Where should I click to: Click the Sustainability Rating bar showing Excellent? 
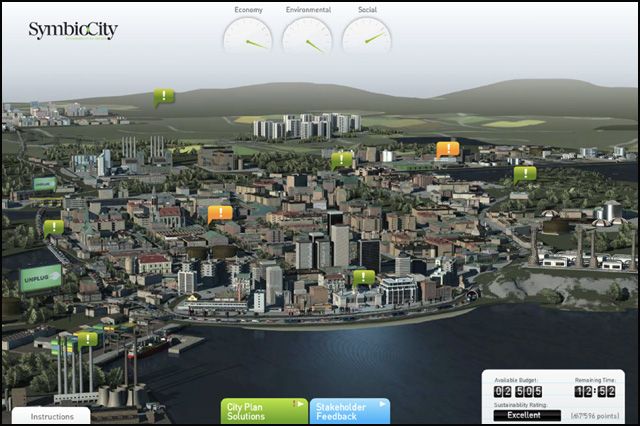pyautogui.click(x=527, y=414)
